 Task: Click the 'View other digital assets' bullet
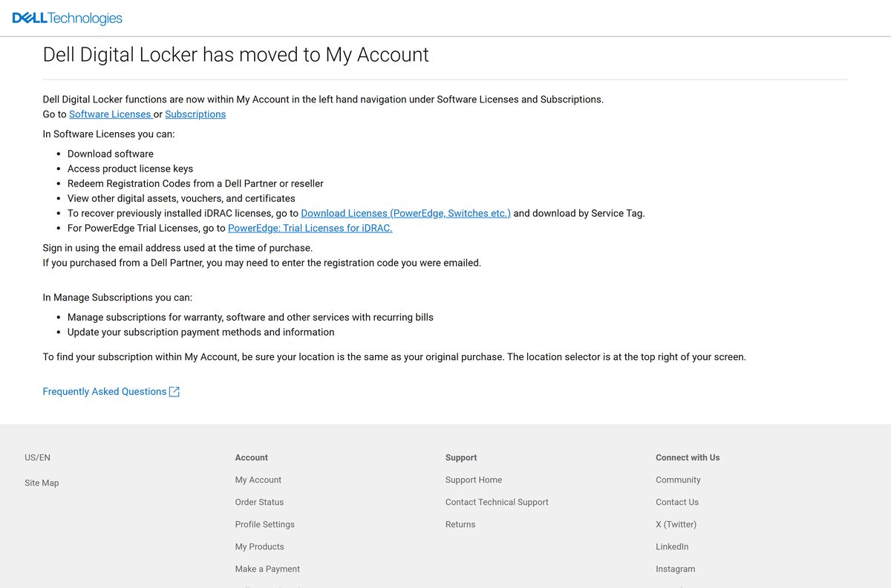(181, 198)
